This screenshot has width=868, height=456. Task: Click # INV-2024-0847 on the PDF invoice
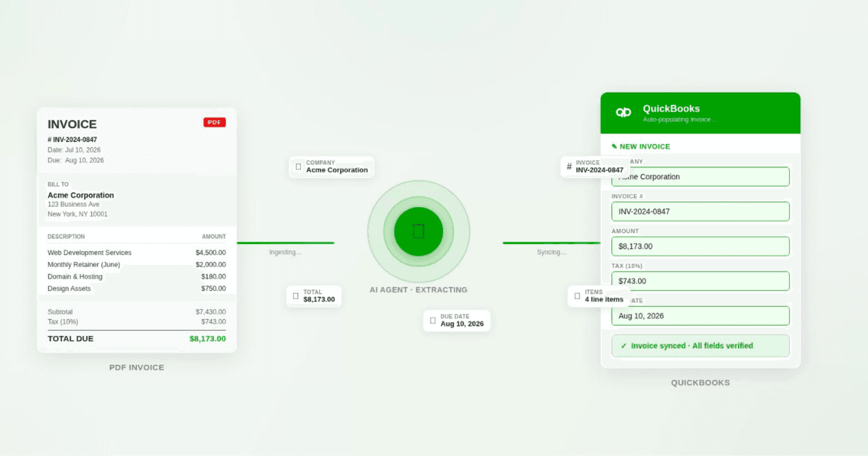pyautogui.click(x=72, y=140)
